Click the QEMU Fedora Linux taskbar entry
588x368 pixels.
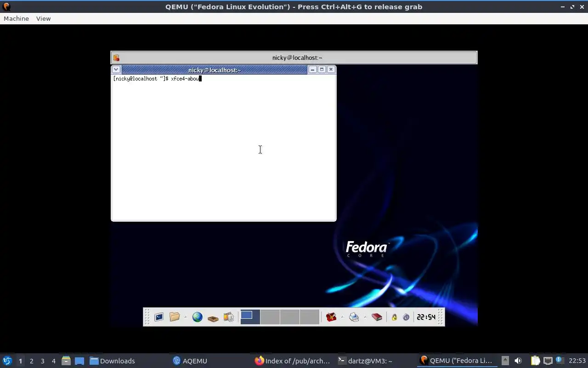point(456,361)
